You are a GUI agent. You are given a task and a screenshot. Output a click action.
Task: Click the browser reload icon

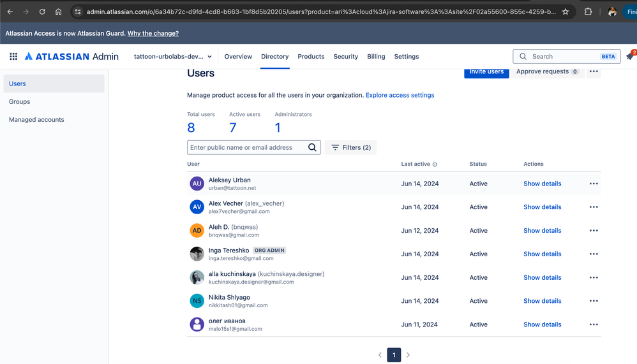(42, 11)
